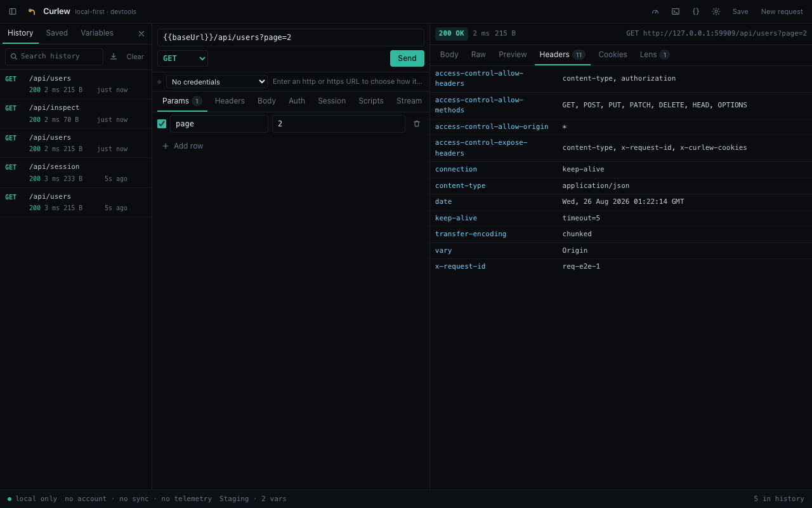
Task: Uncheck the page parameter checkbox
Action: click(162, 124)
